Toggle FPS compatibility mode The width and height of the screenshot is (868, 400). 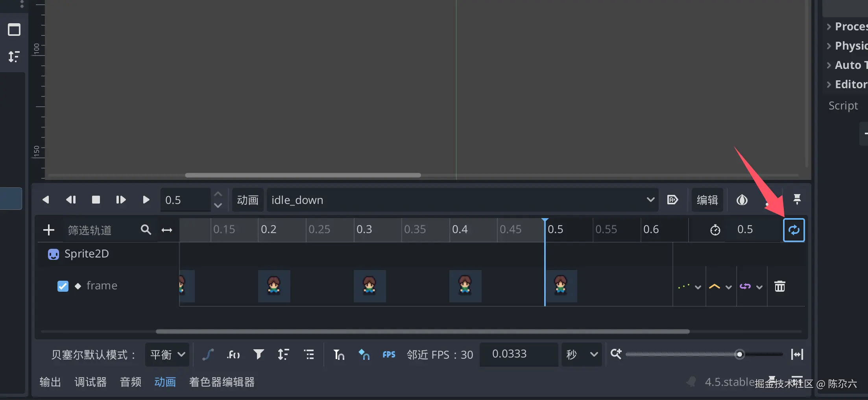(389, 354)
